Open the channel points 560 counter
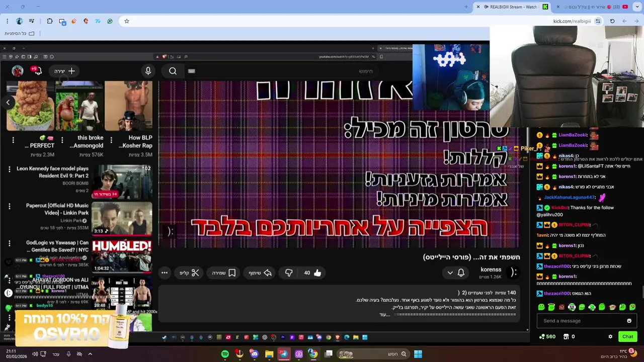 click(547, 336)
